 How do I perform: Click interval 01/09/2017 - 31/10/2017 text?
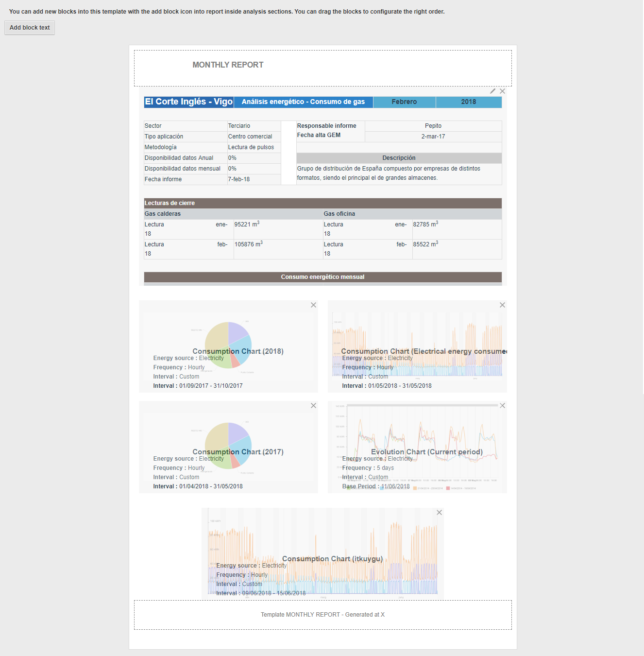pos(198,386)
